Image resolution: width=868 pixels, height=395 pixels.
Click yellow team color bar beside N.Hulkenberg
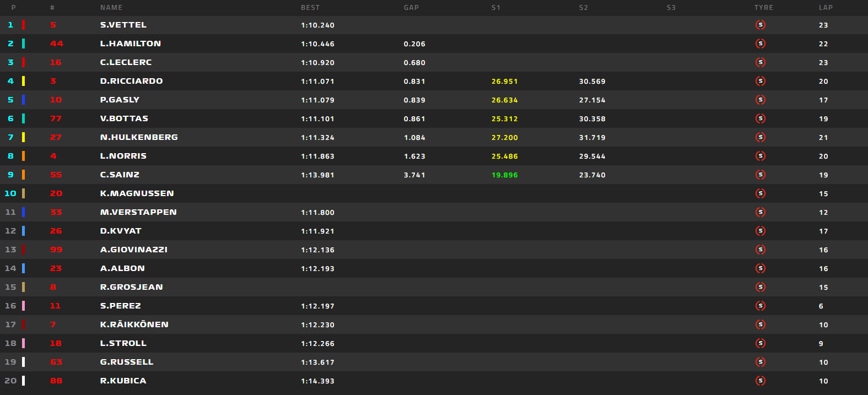pyautogui.click(x=23, y=137)
